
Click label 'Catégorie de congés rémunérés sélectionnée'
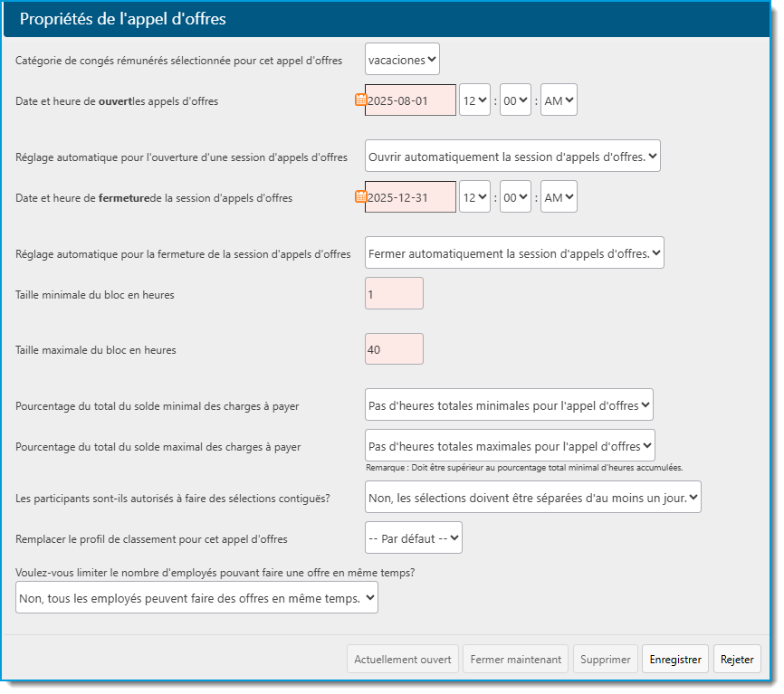[x=179, y=61]
